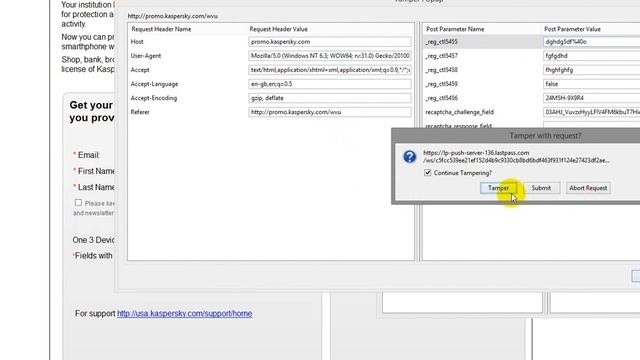Select the 'Post Parameter Name' column header
The image size is (640, 360).
click(455, 29)
